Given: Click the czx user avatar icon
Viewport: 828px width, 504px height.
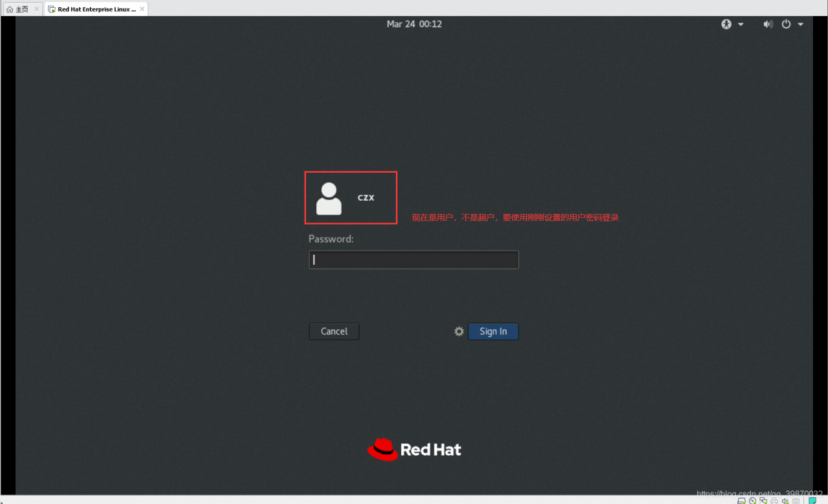Looking at the screenshot, I should tap(329, 198).
